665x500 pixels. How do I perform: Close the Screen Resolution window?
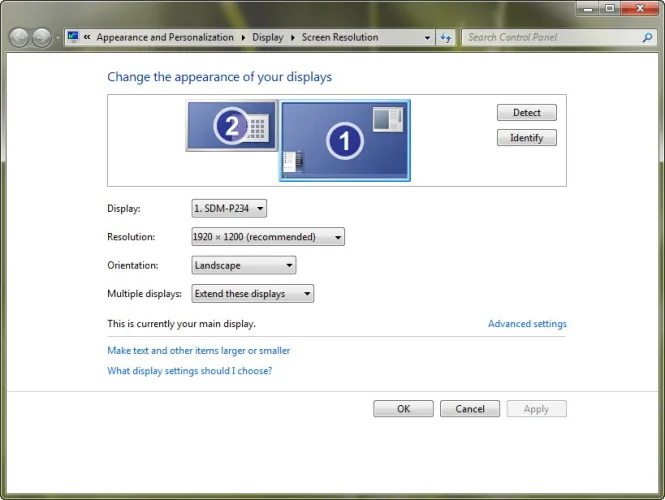coord(640,8)
